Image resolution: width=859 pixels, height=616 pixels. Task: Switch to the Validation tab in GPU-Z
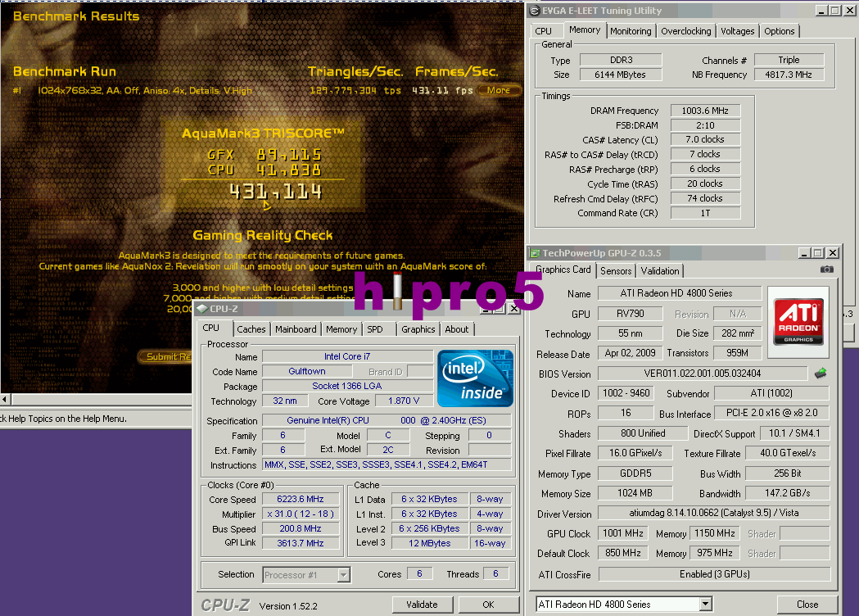click(x=659, y=271)
